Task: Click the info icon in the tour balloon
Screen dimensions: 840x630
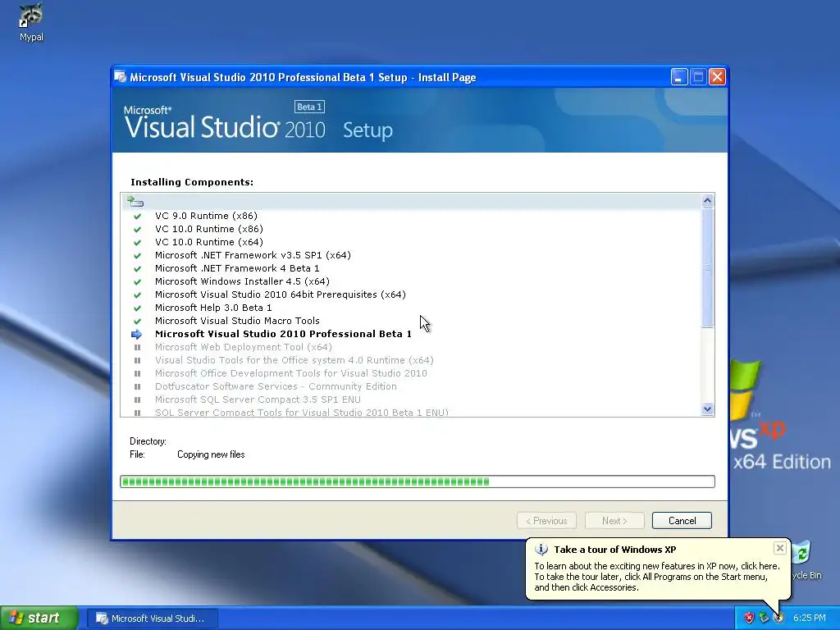Action: click(x=541, y=549)
